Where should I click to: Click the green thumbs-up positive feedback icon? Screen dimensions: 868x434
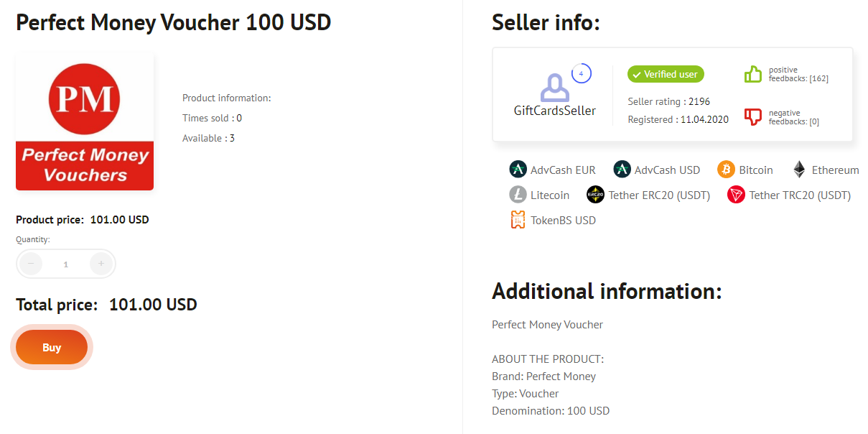click(752, 74)
